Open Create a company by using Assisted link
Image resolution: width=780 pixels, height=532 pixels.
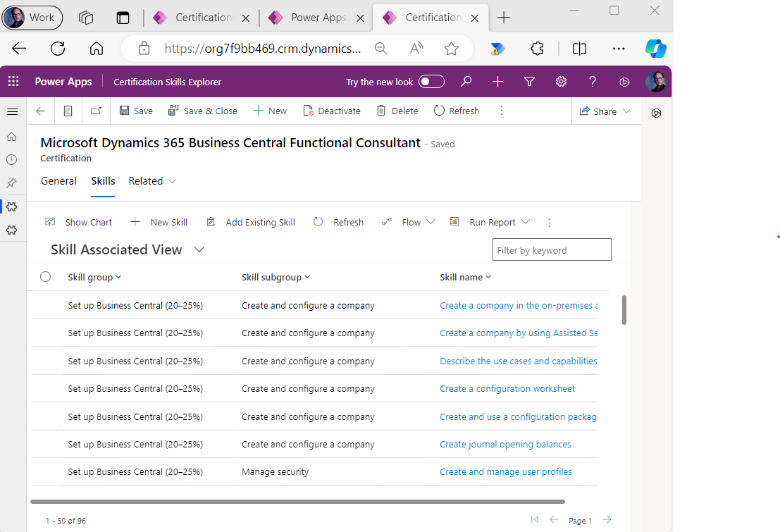[x=519, y=333]
